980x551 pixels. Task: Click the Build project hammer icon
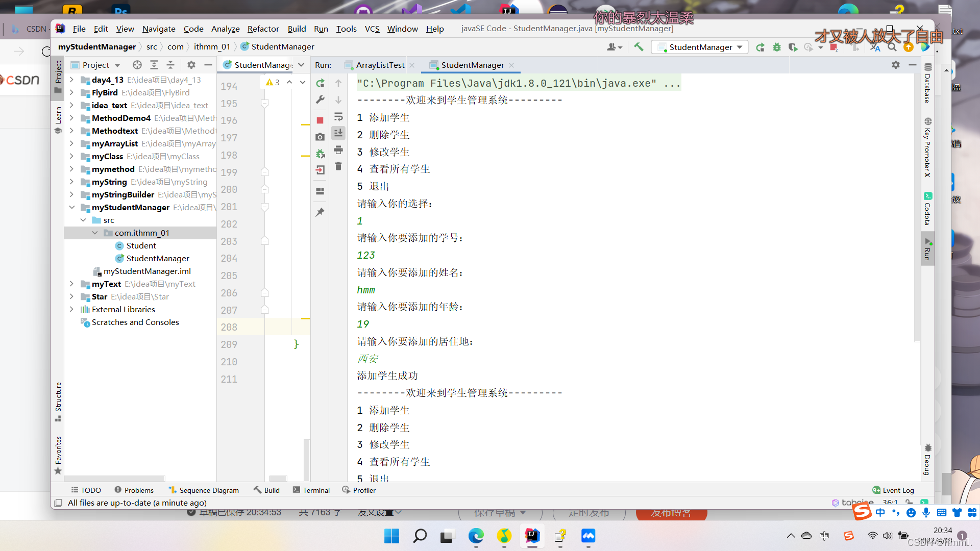click(x=639, y=47)
